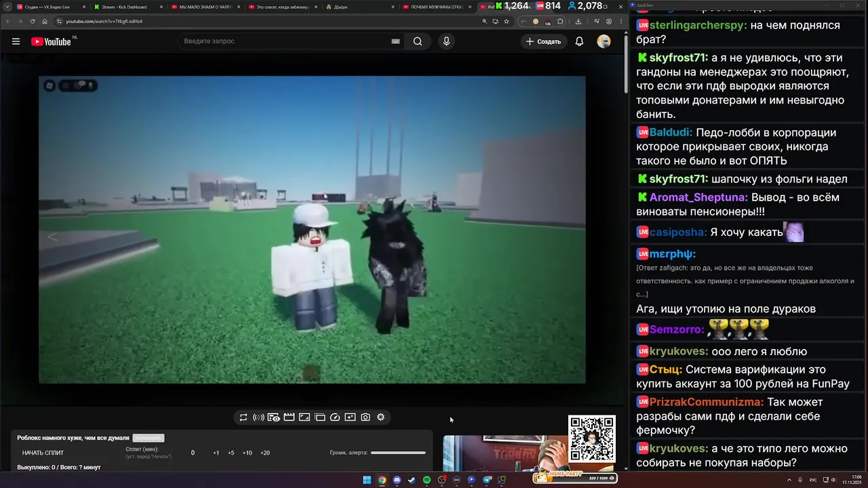
Task: Adjust the Громк. алерта volume slider
Action: click(x=398, y=453)
